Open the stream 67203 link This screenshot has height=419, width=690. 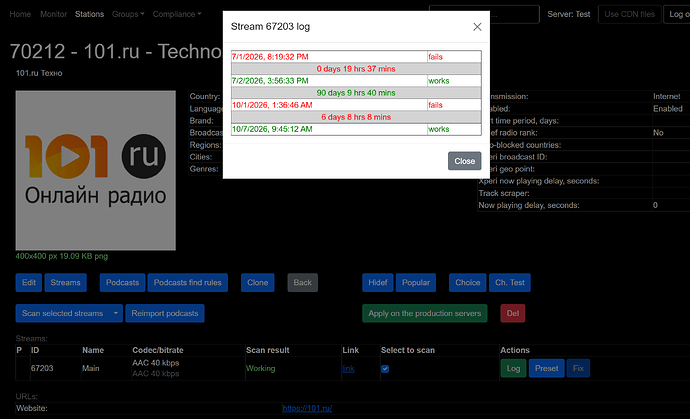pos(348,369)
